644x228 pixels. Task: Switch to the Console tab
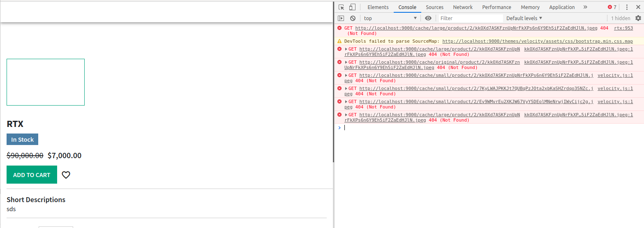click(407, 7)
